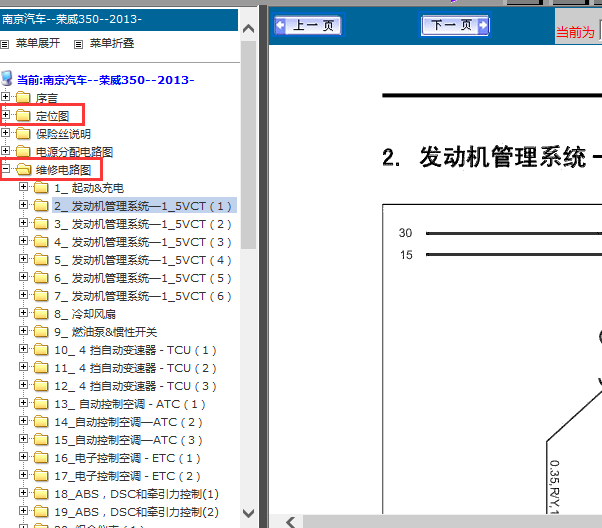Click folder icon of 16_电子控制空调 ETC (1)
This screenshot has width=602, height=528.
41,458
